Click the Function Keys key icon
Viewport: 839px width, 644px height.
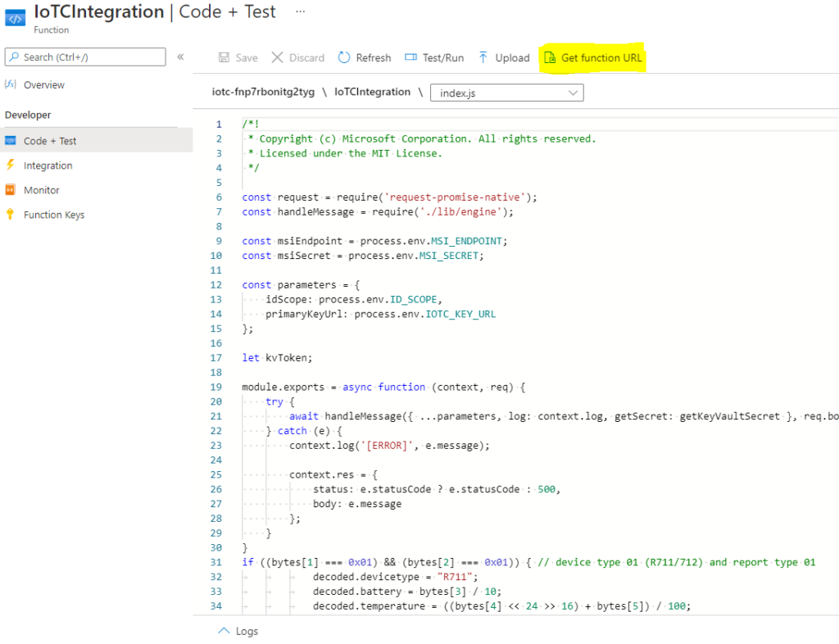(x=11, y=215)
